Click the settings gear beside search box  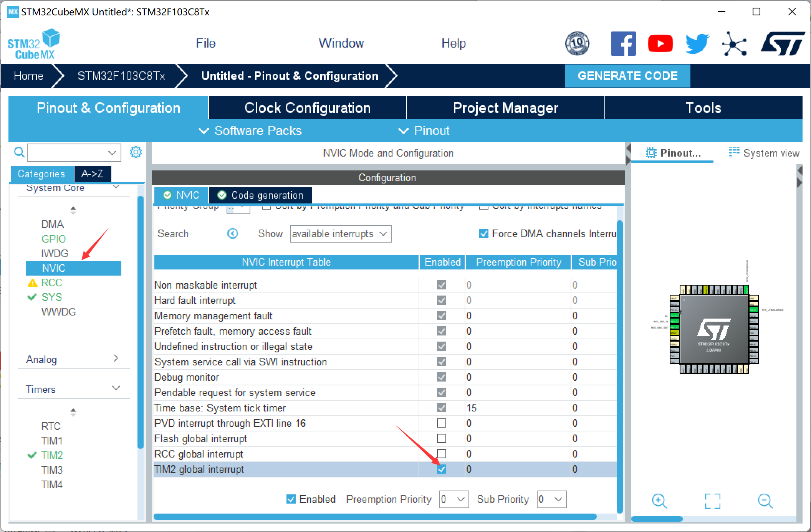pyautogui.click(x=136, y=152)
